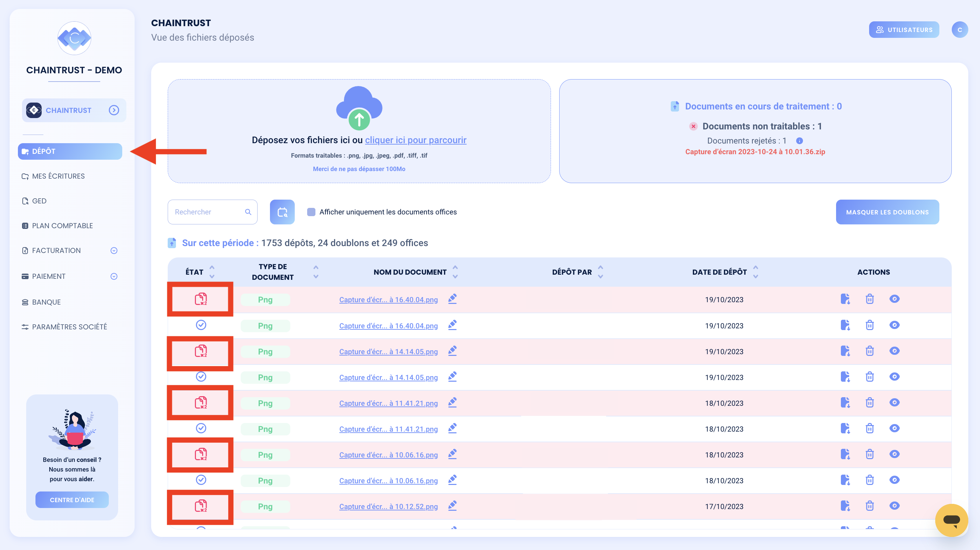Rename second 14.14.05.png document with pencil
The width and height of the screenshot is (980, 550).
452,377
